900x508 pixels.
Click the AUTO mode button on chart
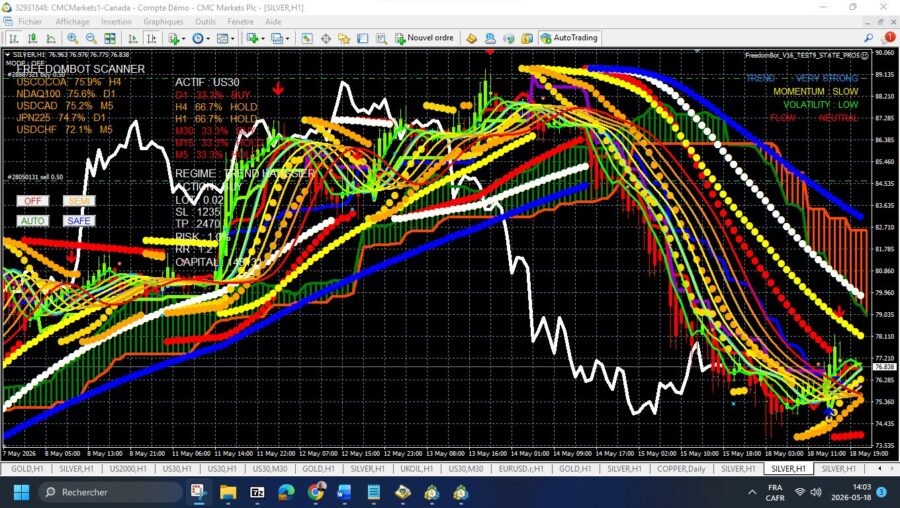(x=33, y=221)
